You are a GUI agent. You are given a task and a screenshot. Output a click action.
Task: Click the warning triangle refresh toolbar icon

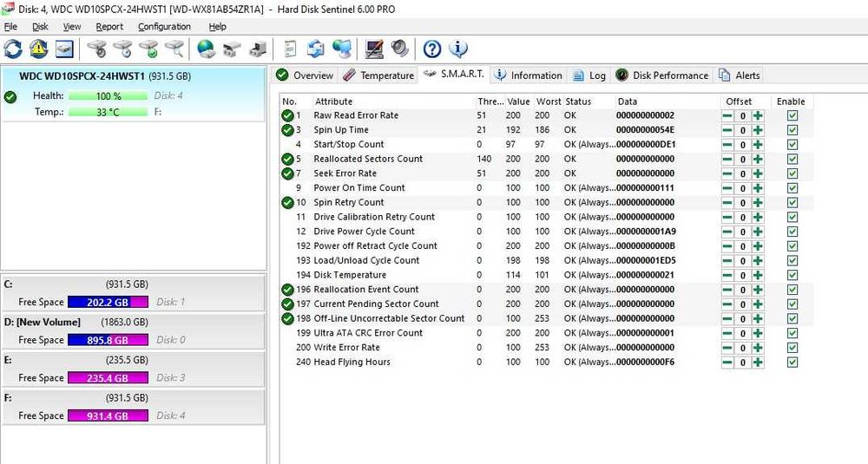point(39,49)
